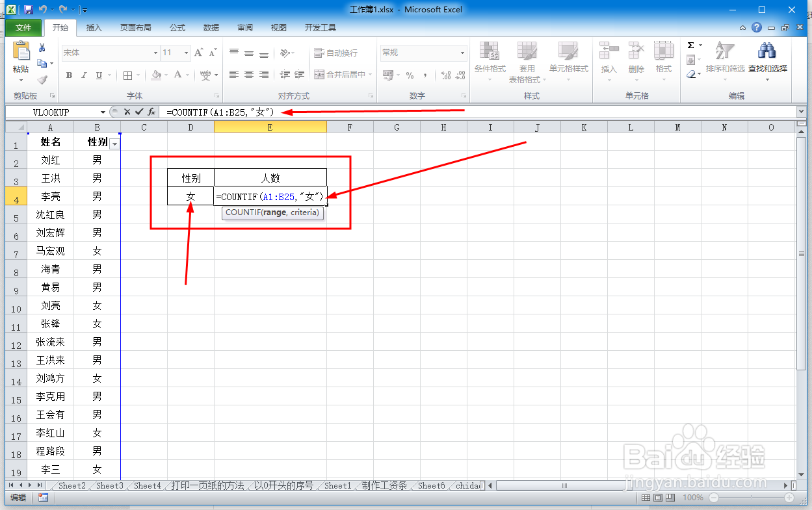Open the filter dropdown on the 性别 header

(115, 144)
